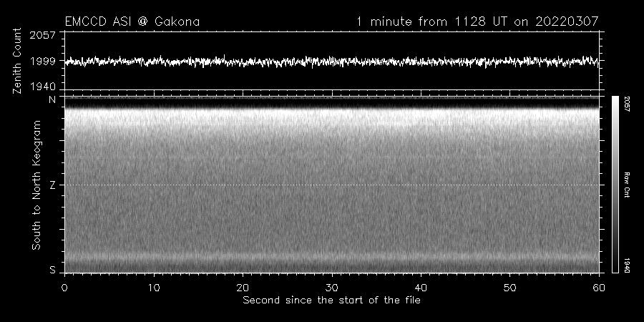Click the 'Zenith Count' axis label
Screen dimensions: 644x322
(x=17, y=61)
